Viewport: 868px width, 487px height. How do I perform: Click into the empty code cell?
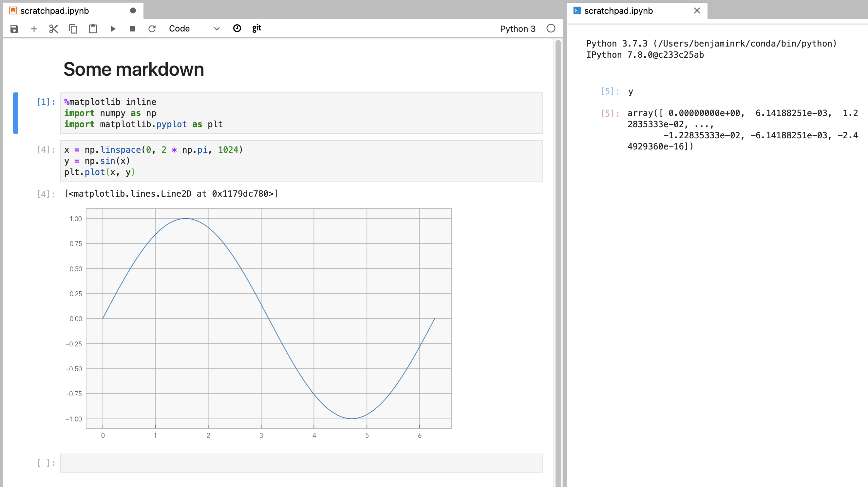pyautogui.click(x=301, y=463)
